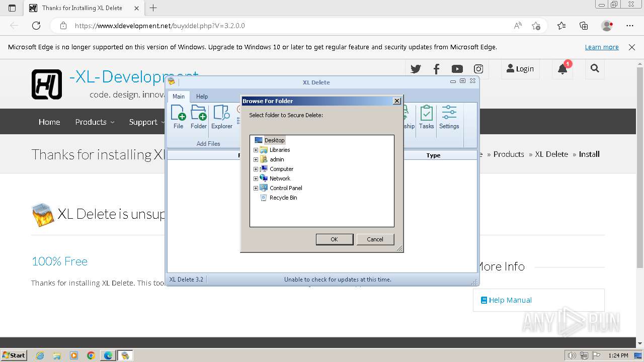Click the website search magnifier icon
The height and width of the screenshot is (362, 644).
(595, 69)
